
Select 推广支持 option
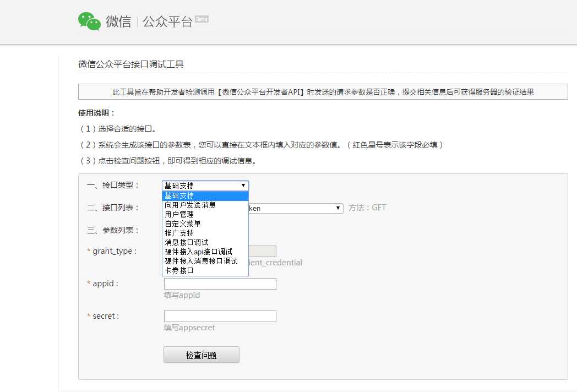click(x=205, y=233)
